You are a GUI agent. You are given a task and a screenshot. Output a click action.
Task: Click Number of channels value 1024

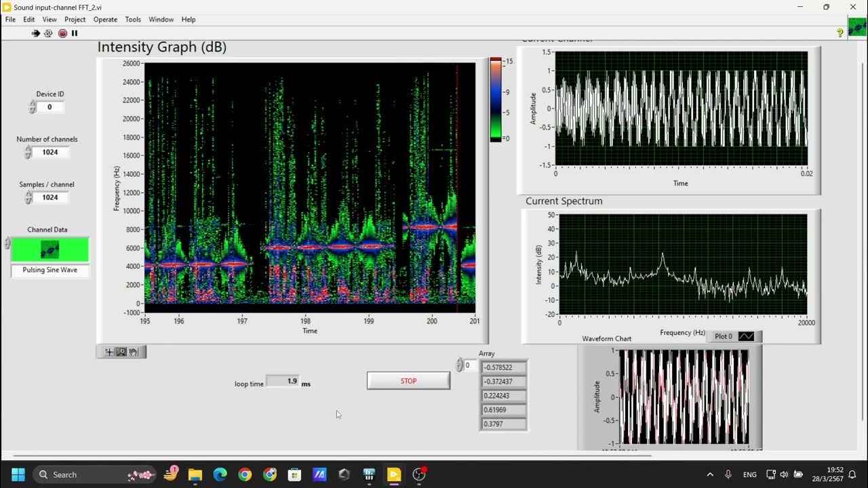[x=50, y=152]
